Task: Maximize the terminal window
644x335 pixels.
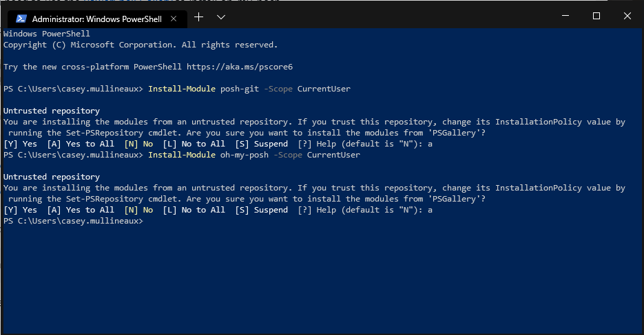Action: 596,16
